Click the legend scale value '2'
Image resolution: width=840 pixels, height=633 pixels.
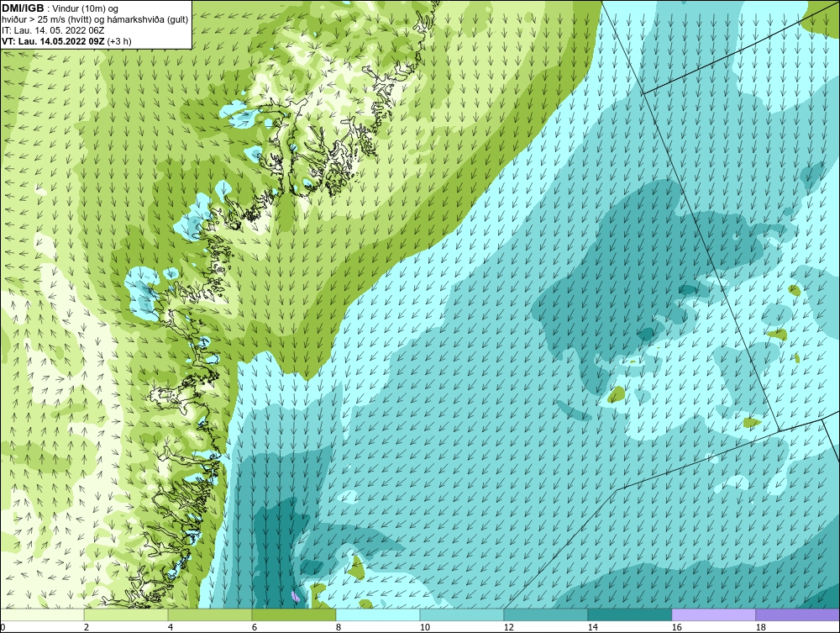click(x=87, y=627)
